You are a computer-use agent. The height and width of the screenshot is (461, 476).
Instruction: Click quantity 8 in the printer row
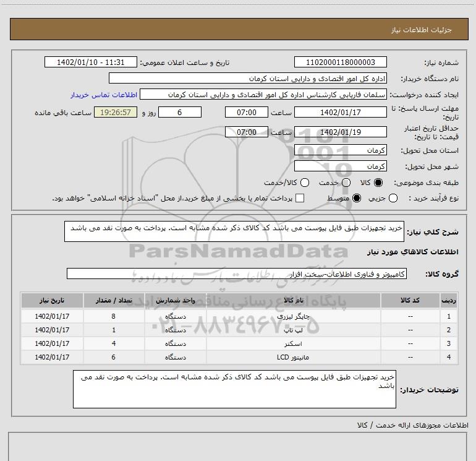click(x=114, y=316)
